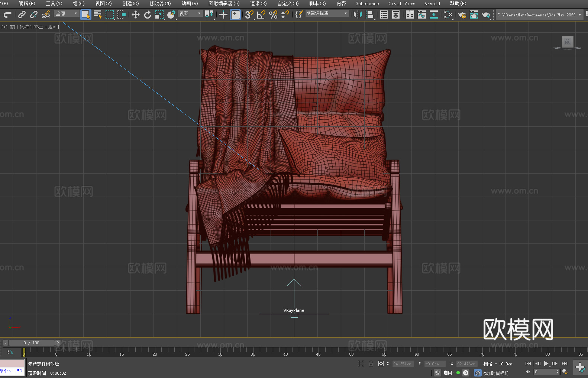Open Edit Named Selection Sets icon
588x378 pixels.
pyautogui.click(x=299, y=14)
